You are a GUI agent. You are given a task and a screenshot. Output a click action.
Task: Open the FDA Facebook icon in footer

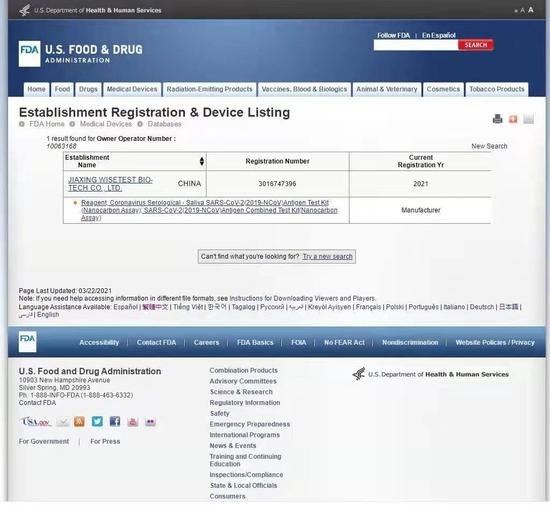tap(115, 421)
